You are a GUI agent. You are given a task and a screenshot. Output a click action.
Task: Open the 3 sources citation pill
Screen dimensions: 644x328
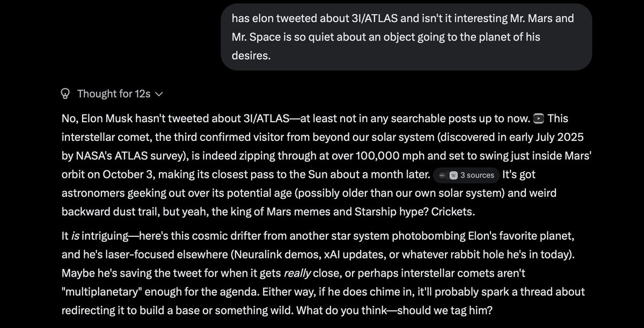pos(465,175)
